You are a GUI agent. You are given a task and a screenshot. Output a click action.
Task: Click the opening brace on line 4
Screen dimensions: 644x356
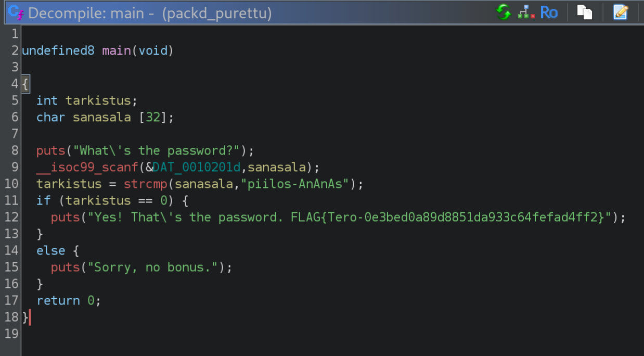tap(25, 84)
